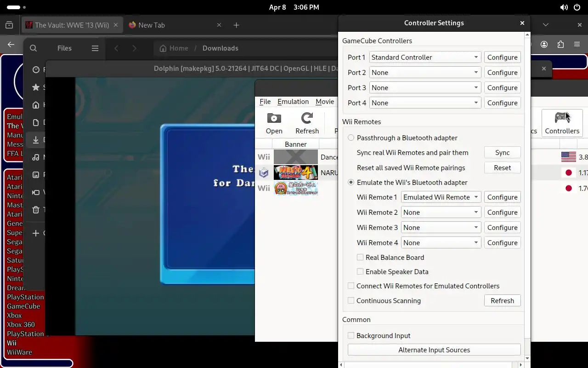
Task: Open the Wii Remote 4 dropdown
Action: [441, 242]
